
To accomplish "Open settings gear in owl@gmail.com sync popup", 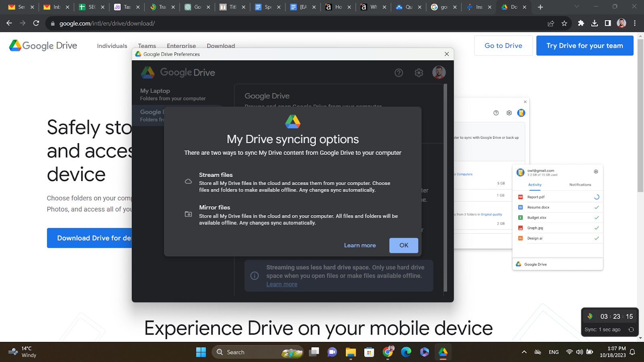I will 596,171.
